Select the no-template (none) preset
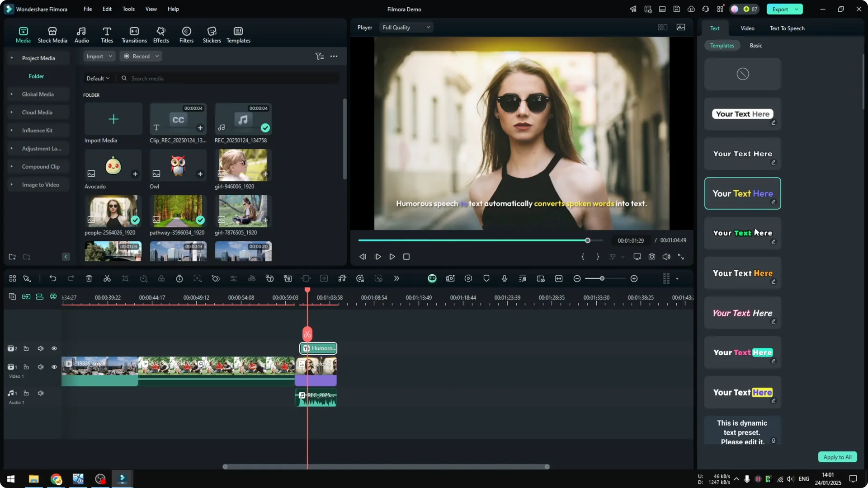The width and height of the screenshot is (868, 488). [x=742, y=74]
